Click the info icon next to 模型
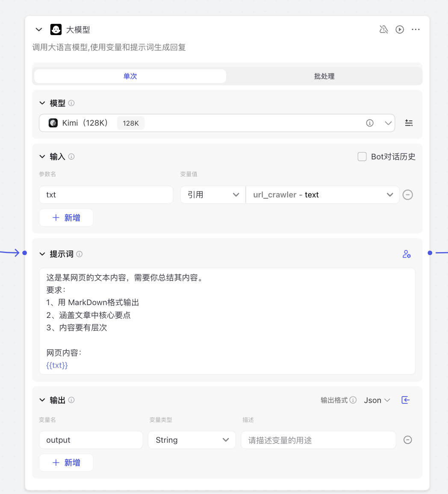Viewport: 448px width, 494px height. click(71, 103)
